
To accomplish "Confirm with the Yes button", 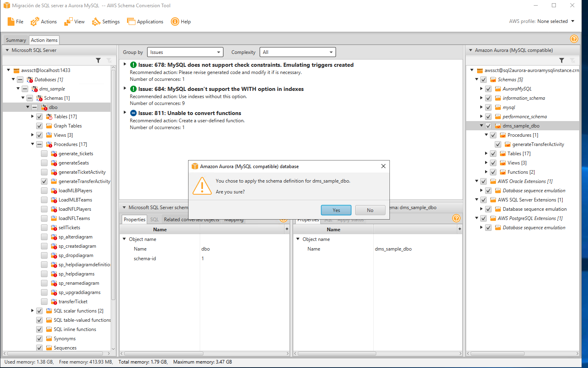I will click(x=336, y=210).
